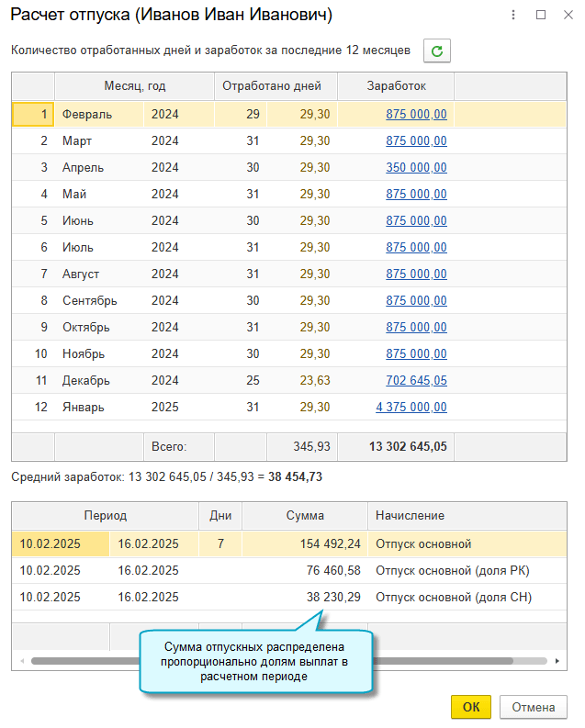This screenshot has height=728, width=585.
Task: Click the Отработано дней column header
Action: coord(276,86)
